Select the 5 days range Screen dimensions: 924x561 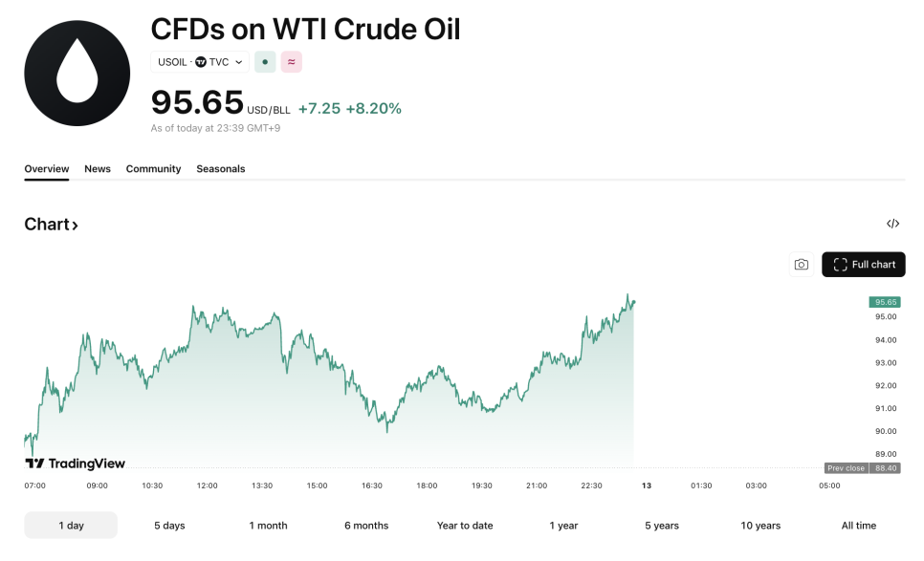tap(169, 526)
